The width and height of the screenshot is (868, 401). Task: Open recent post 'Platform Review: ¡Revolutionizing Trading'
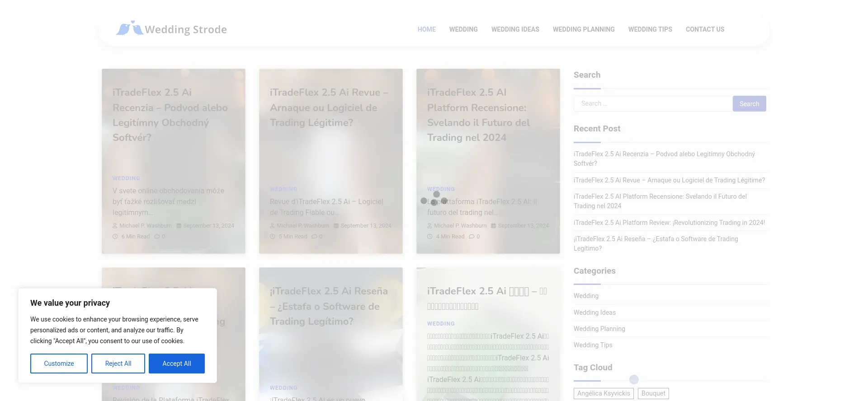click(669, 223)
